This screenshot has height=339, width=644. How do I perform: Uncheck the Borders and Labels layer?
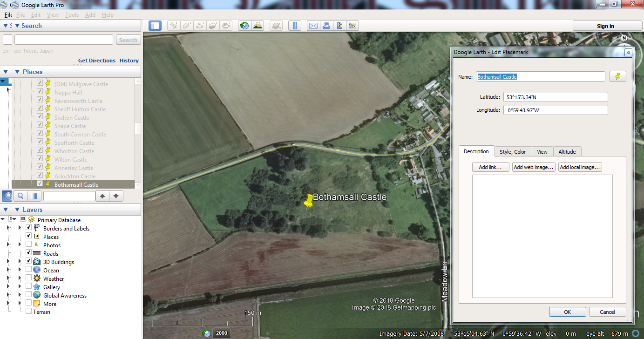click(29, 228)
